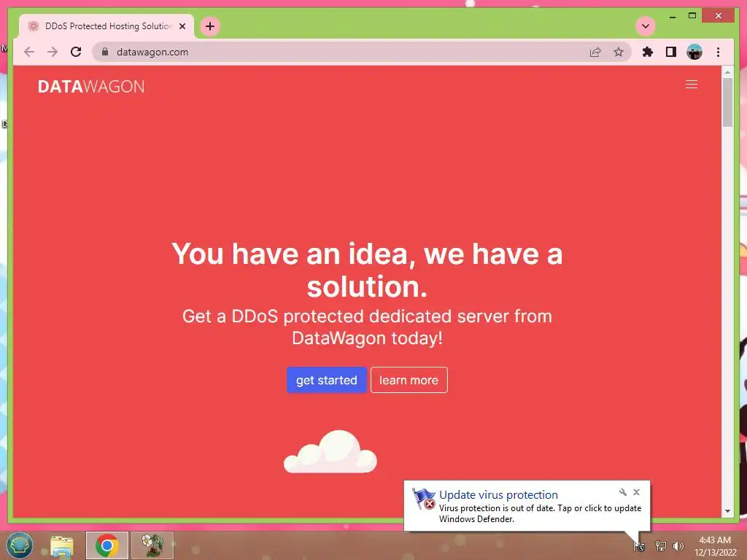The image size is (747, 560).
Task: Click the vertical scrollbar thumb
Action: [x=727, y=102]
